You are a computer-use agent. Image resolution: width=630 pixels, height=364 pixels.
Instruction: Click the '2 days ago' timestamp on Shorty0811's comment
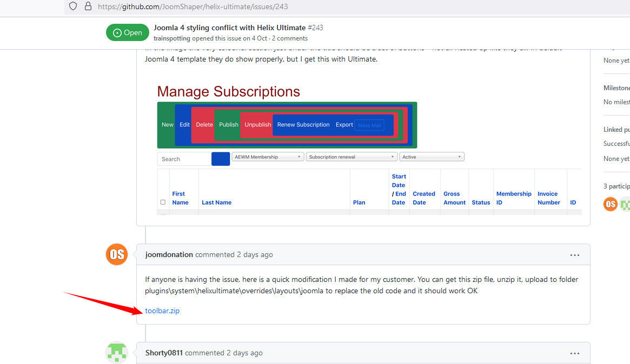click(x=244, y=353)
